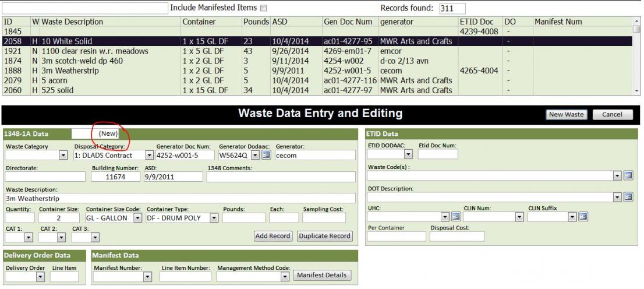644x289 pixels.
Task: Open lookup icon beside CLIN Suffix dropdown
Action: pyautogui.click(x=583, y=217)
